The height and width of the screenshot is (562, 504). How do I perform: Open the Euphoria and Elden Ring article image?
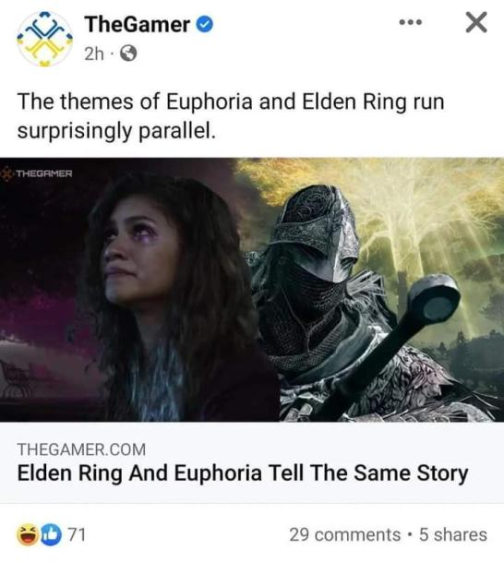point(252,290)
